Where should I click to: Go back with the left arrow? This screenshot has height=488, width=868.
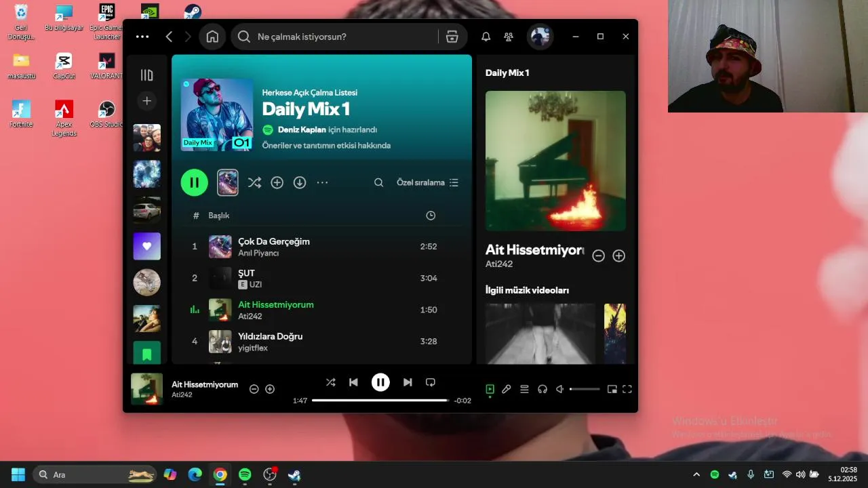click(x=169, y=37)
